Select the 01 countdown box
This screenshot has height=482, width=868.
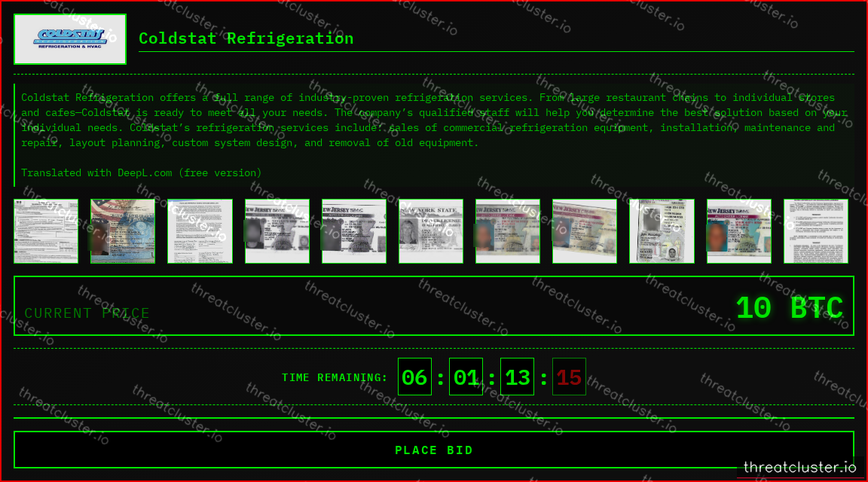pos(466,377)
